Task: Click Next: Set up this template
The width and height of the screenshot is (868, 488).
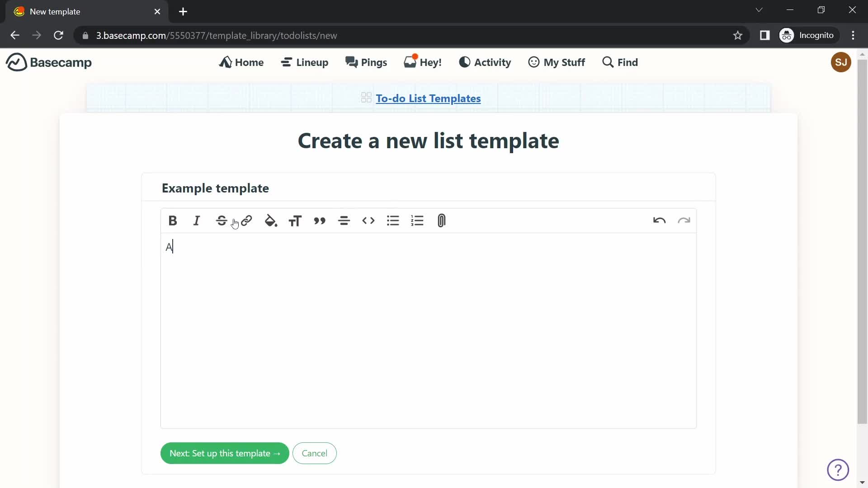Action: click(x=225, y=453)
